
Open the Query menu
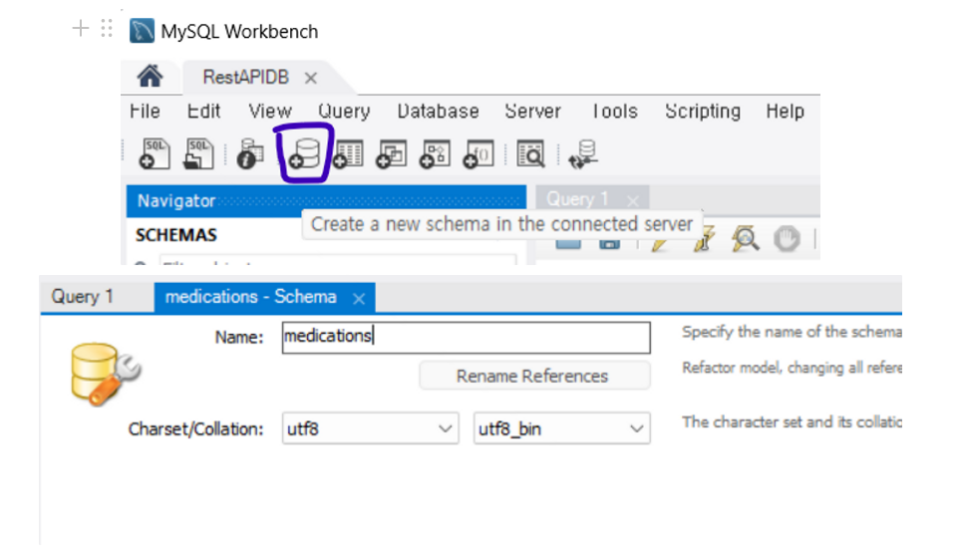point(344,111)
